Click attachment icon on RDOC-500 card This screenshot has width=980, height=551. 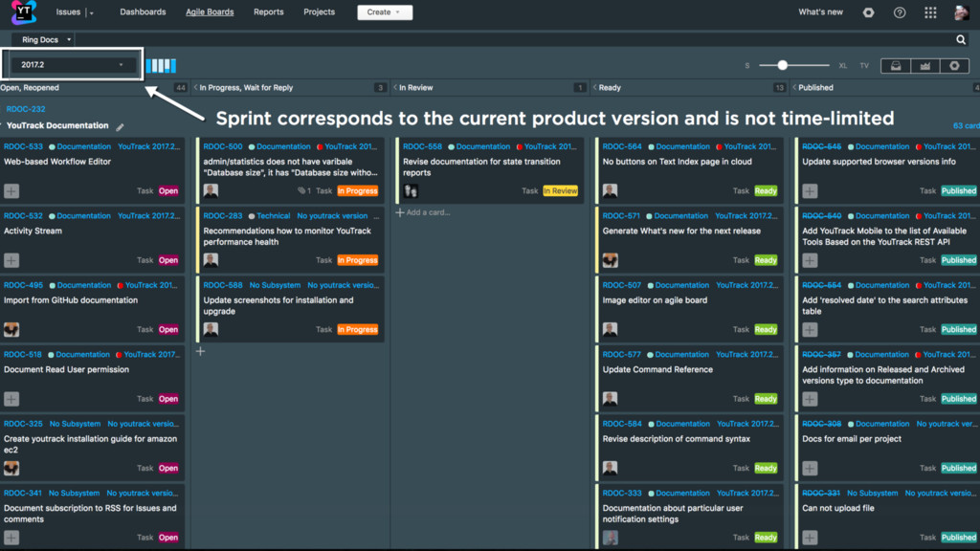click(301, 190)
